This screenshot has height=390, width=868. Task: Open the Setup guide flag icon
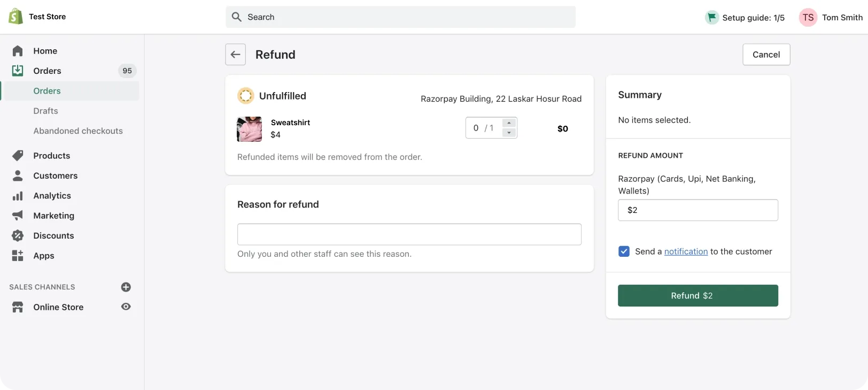[712, 18]
